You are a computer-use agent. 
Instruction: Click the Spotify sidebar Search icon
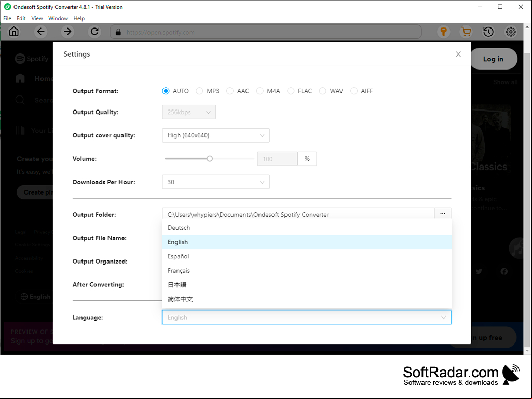point(20,100)
